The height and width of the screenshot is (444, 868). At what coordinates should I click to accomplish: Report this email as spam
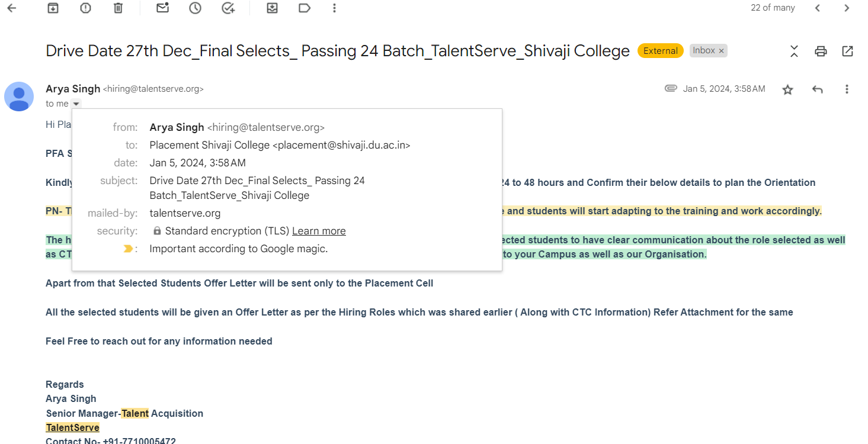[85, 8]
